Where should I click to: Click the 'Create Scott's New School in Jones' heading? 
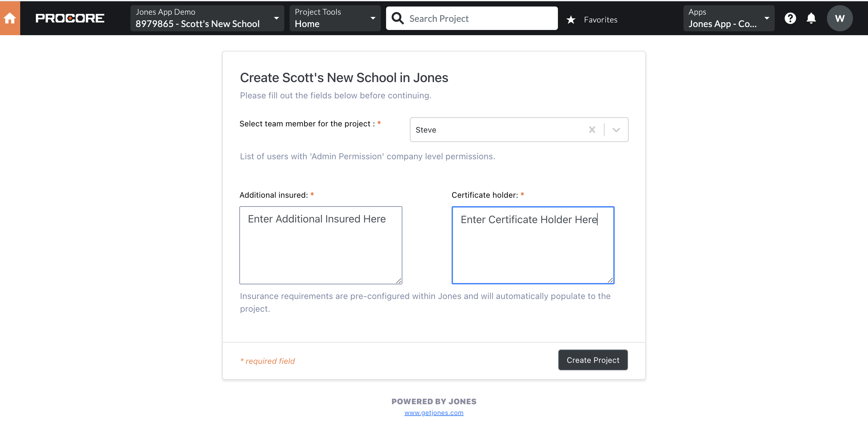(344, 78)
